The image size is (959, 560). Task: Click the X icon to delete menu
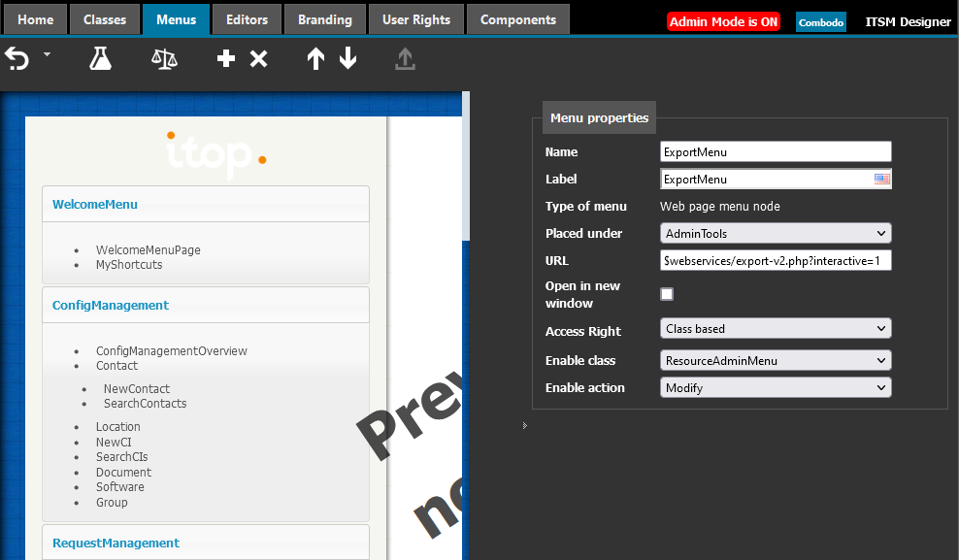click(x=258, y=59)
